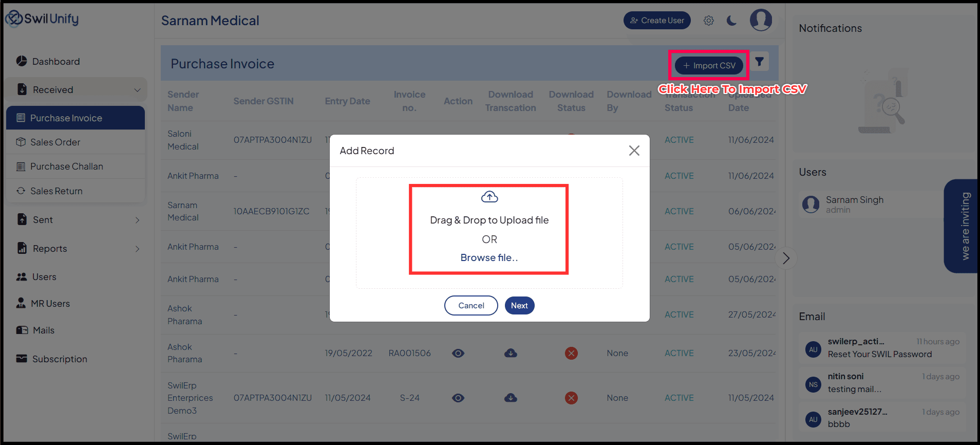The height and width of the screenshot is (445, 980).
Task: Expand the Reports menu
Action: coord(76,249)
